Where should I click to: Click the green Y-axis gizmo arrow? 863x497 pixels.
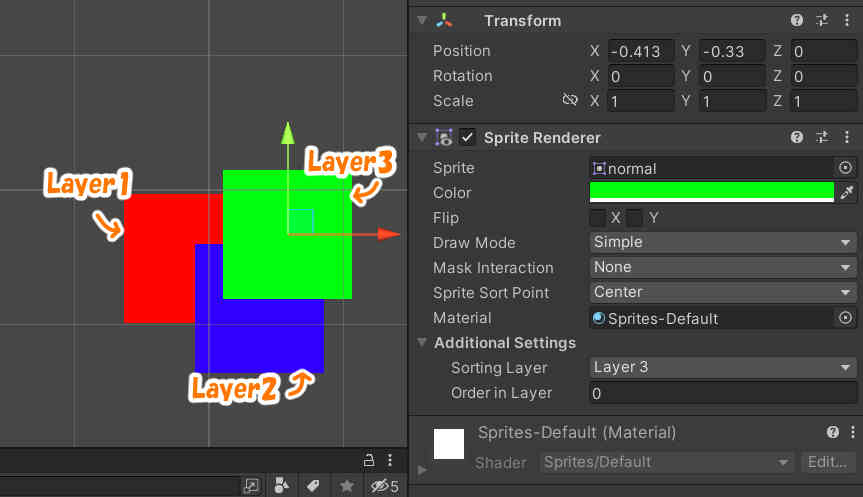[287, 134]
